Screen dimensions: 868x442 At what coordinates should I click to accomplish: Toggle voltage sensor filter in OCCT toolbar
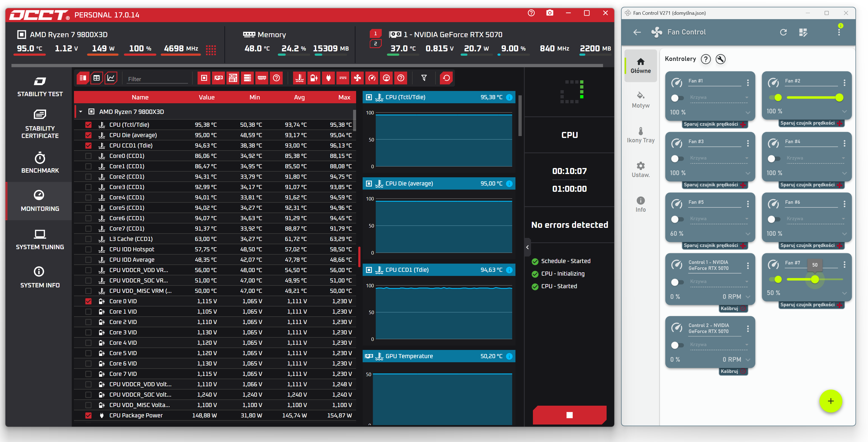(x=314, y=78)
